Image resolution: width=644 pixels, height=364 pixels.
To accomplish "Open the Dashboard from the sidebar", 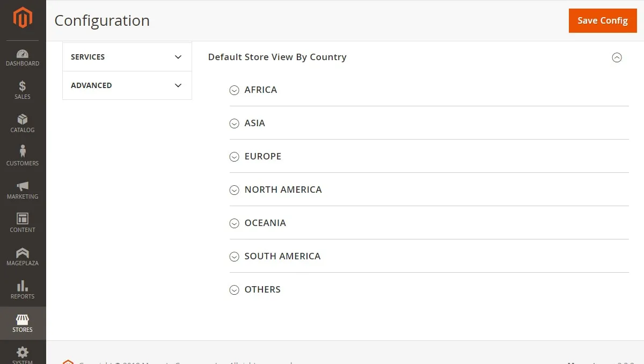I will pos(23,57).
